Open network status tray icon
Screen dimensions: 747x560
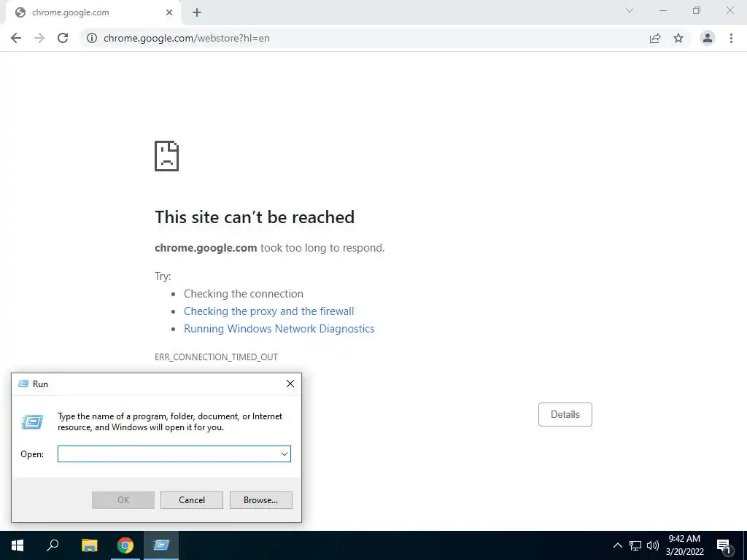[x=635, y=545]
